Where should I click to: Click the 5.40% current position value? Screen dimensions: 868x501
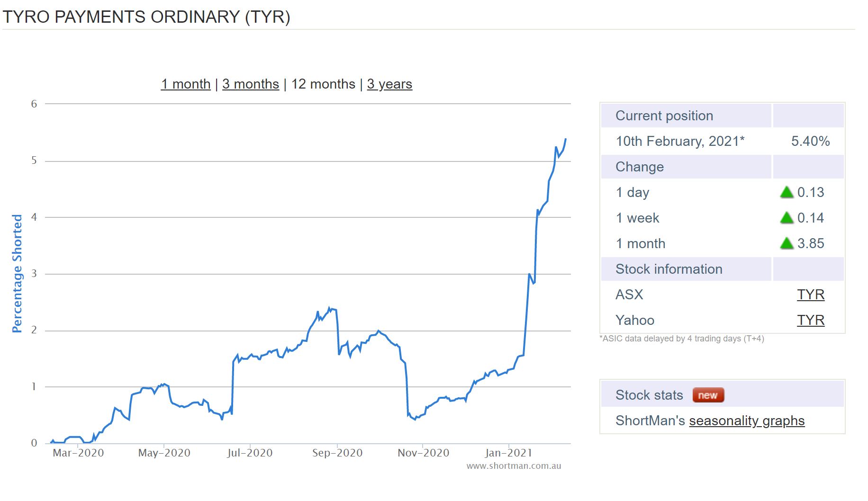tap(810, 141)
